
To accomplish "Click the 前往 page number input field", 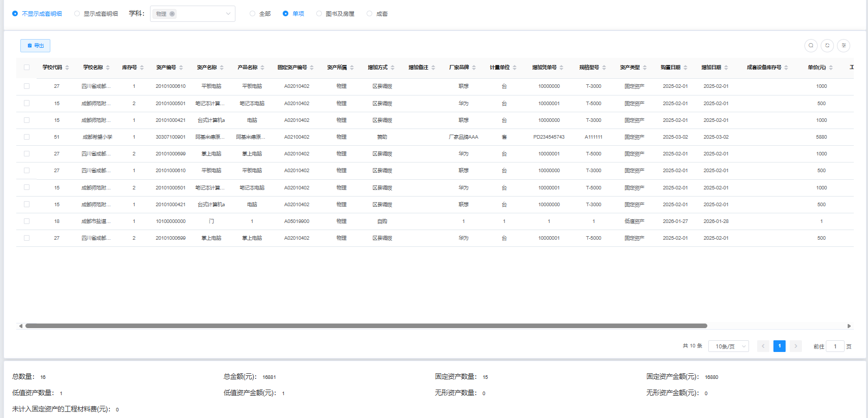I will coord(835,346).
